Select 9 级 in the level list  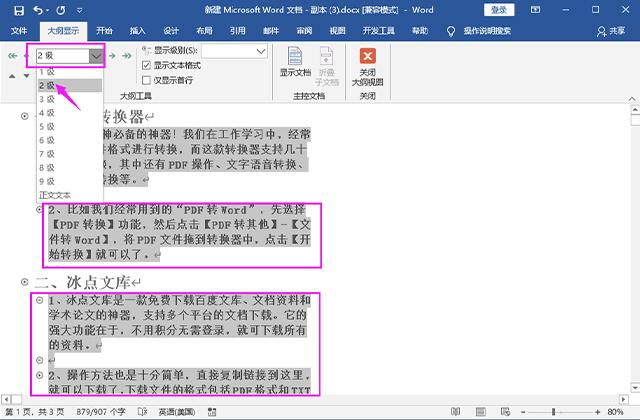(x=69, y=181)
